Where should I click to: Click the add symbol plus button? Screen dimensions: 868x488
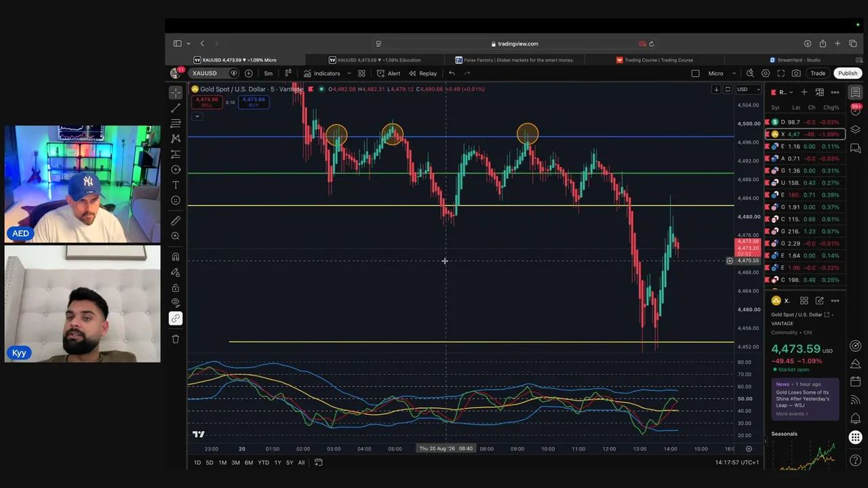click(249, 73)
